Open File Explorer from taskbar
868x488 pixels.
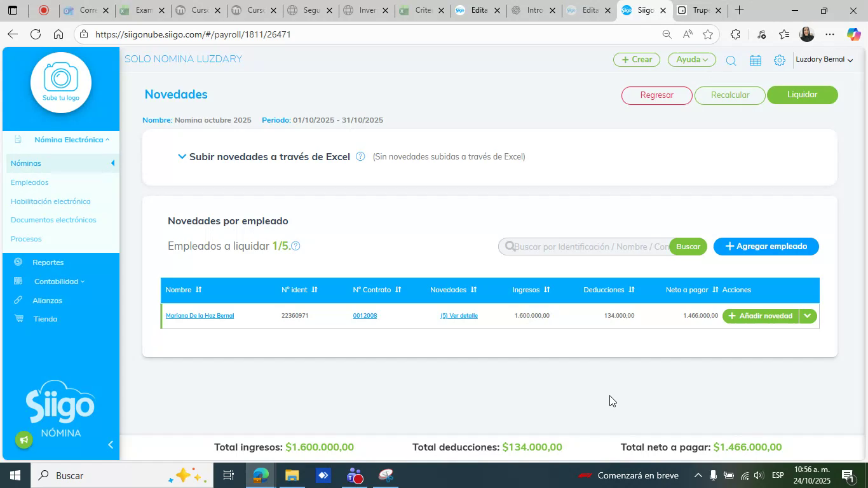292,475
